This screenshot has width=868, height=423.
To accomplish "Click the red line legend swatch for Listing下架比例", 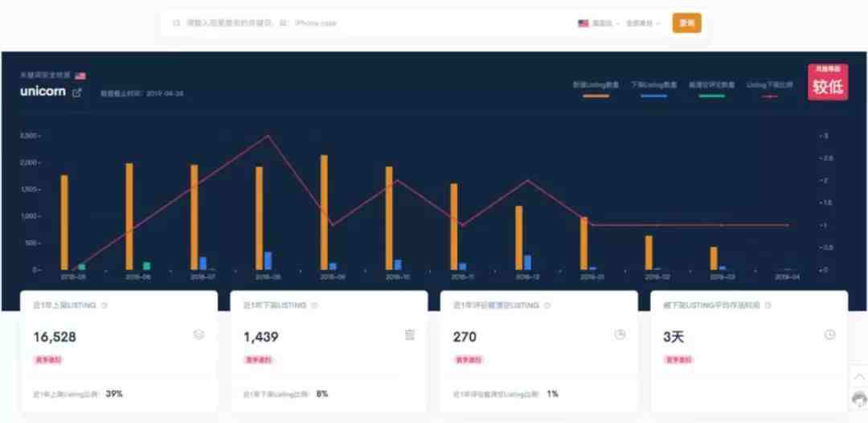I will (x=771, y=96).
